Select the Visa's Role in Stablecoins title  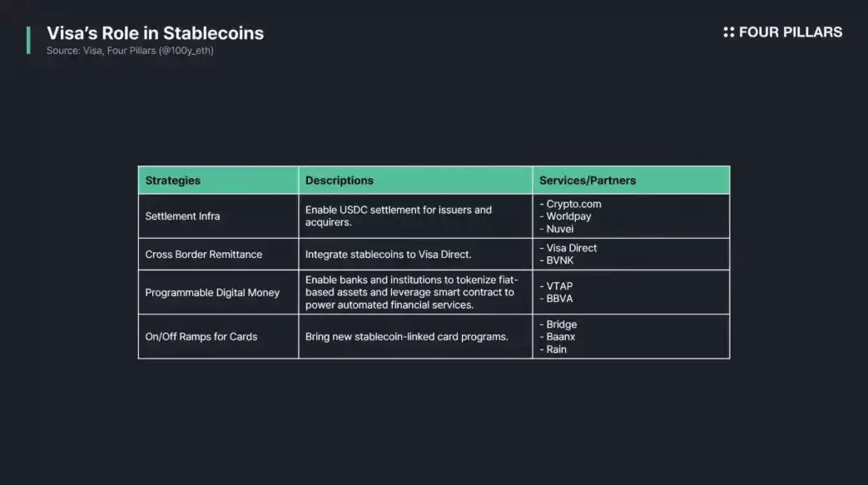[155, 33]
